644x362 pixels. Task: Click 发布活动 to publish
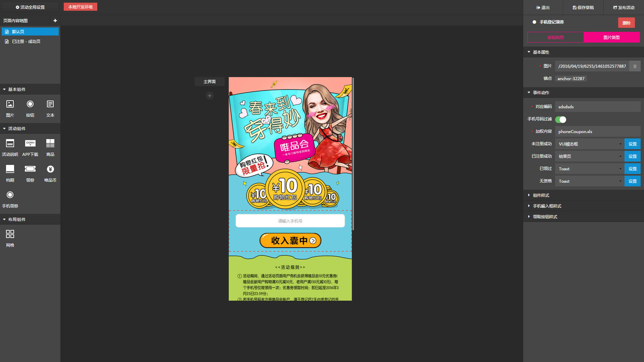coord(624,7)
